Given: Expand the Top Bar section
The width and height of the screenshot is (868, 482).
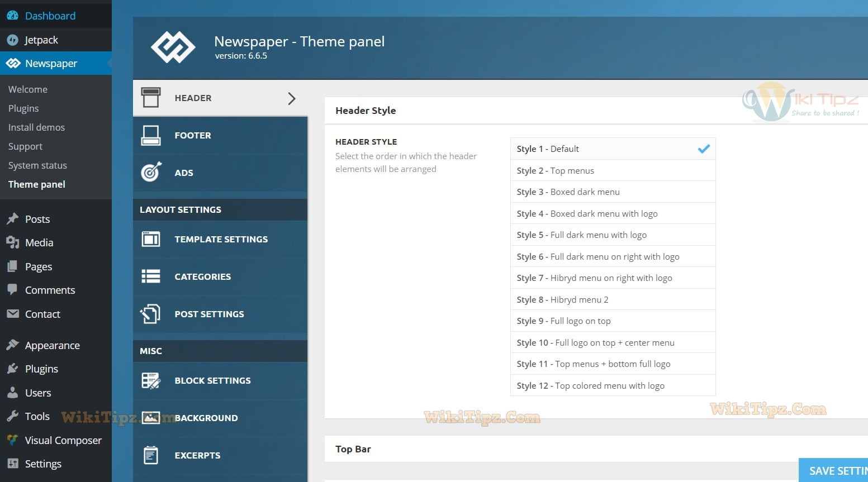Looking at the screenshot, I should (596, 449).
